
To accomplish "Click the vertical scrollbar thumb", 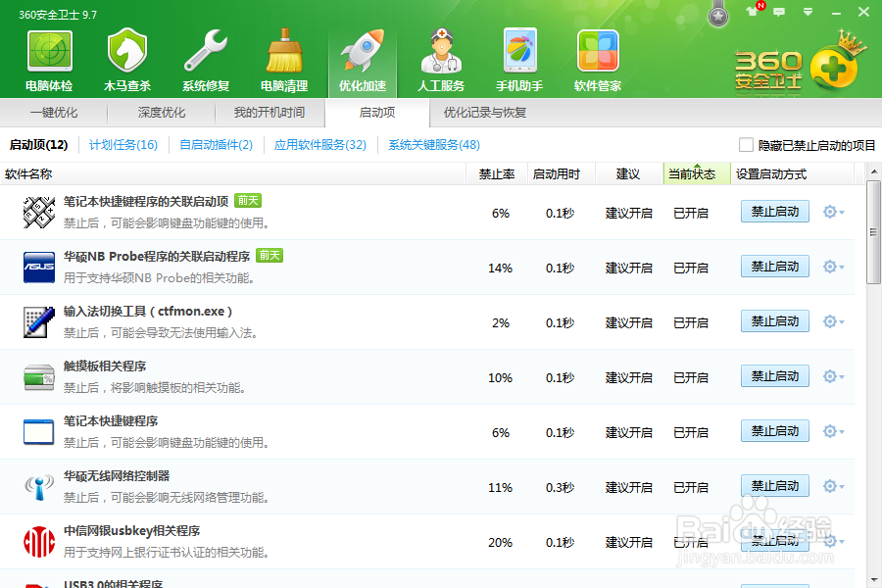I will (x=873, y=232).
